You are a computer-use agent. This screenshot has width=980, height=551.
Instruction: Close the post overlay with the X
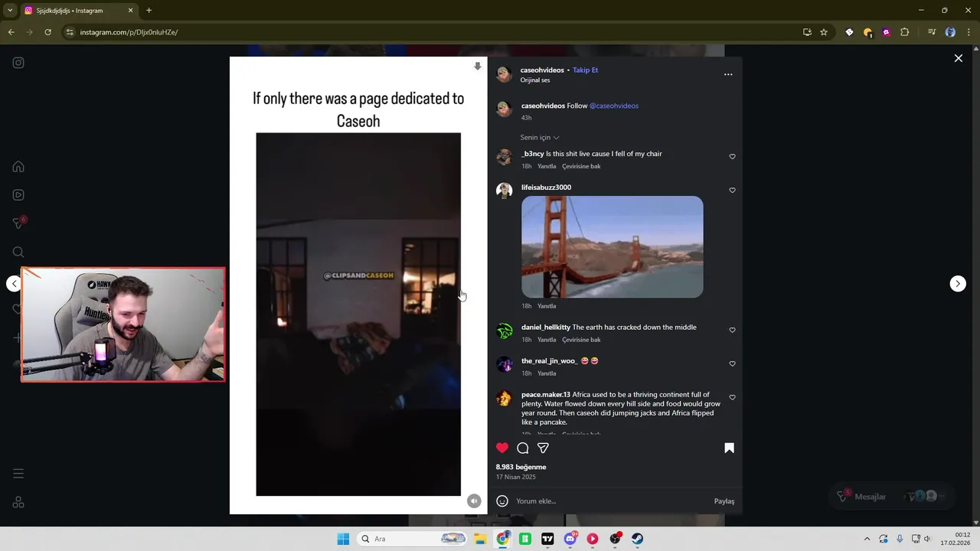958,58
